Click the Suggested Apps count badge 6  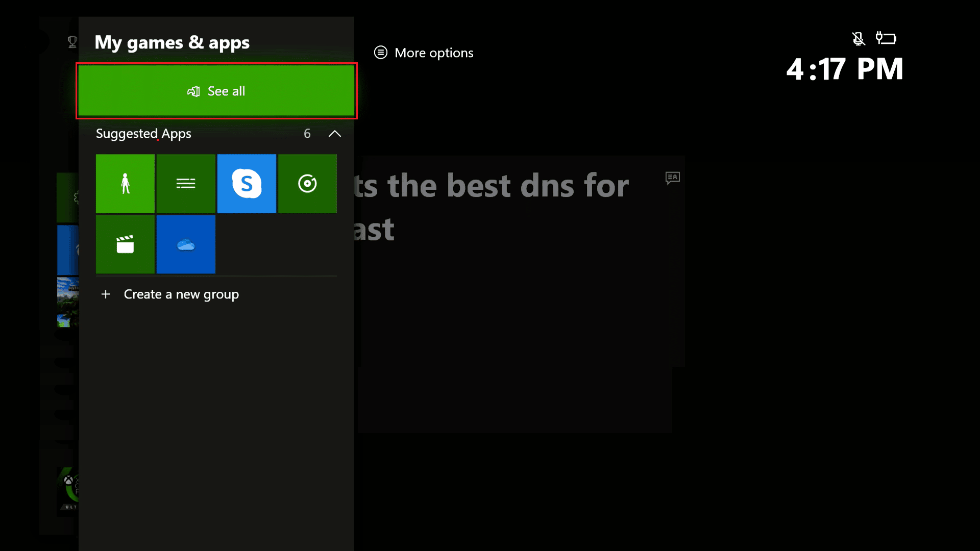[x=306, y=133]
